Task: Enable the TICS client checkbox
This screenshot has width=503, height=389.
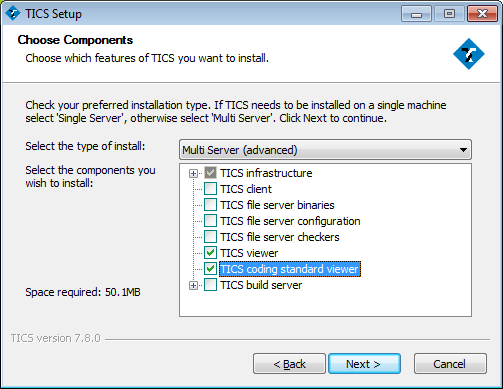Action: pyautogui.click(x=210, y=189)
